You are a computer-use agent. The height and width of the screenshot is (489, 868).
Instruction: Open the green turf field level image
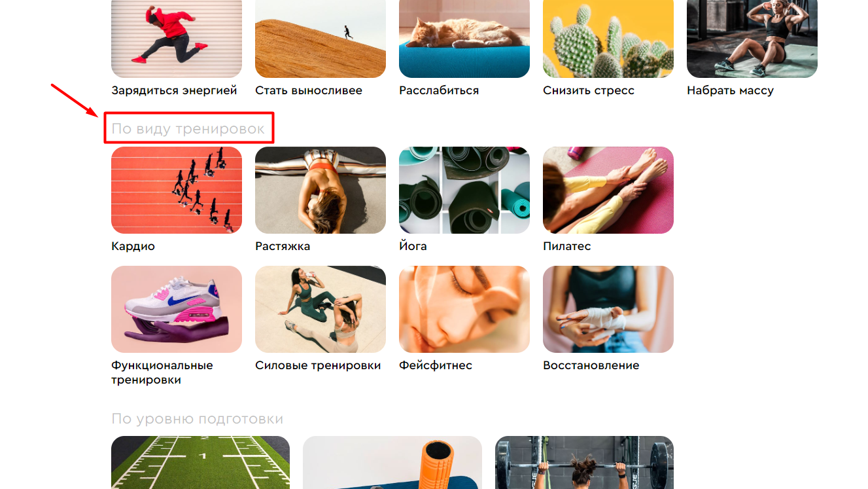[x=200, y=462]
